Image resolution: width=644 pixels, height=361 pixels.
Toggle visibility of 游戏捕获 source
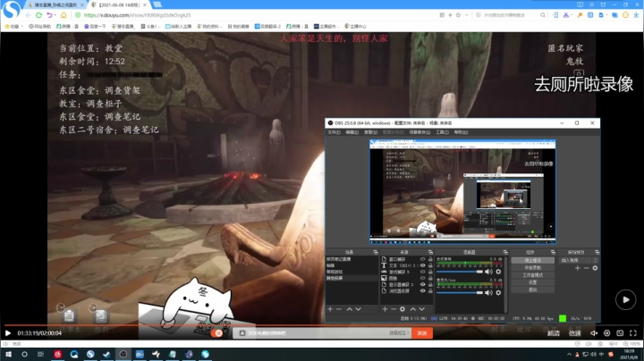(422, 272)
